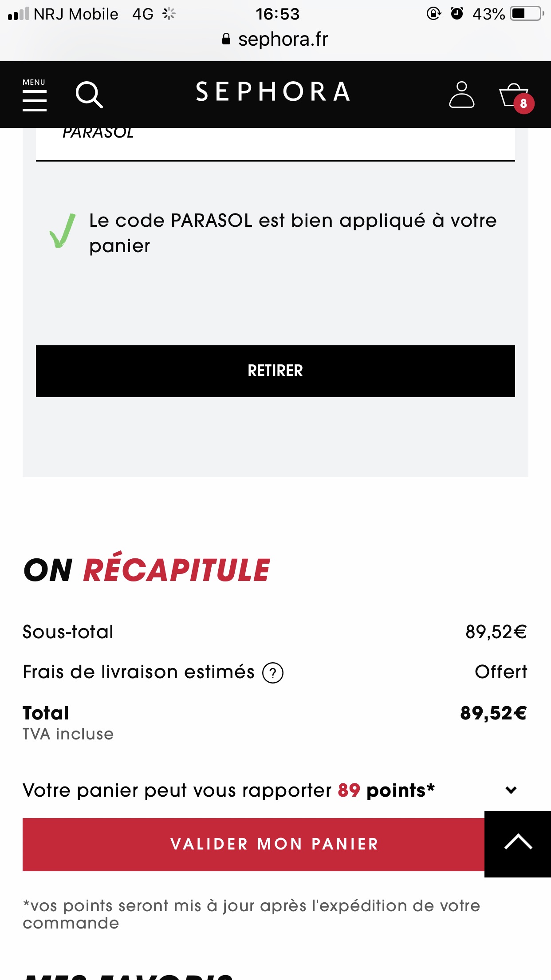Viewport: 551px width, 980px height.
Task: Tap the alarm clock status icon
Action: click(x=457, y=14)
